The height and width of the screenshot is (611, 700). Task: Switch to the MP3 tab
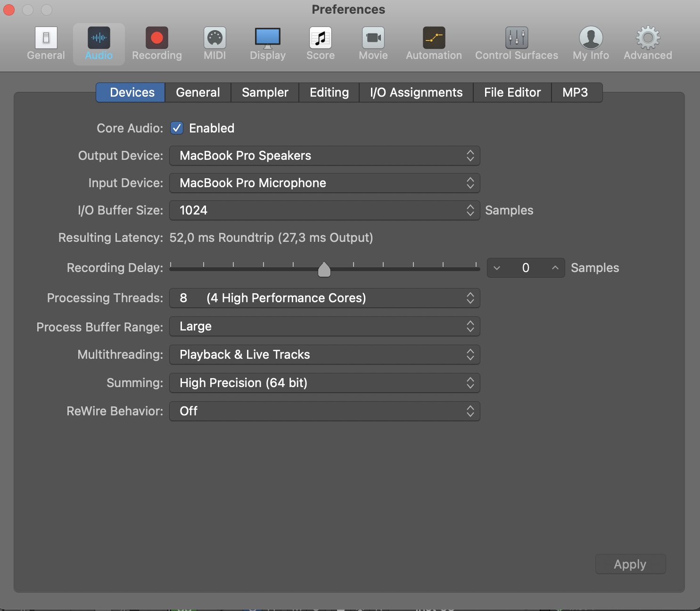576,92
